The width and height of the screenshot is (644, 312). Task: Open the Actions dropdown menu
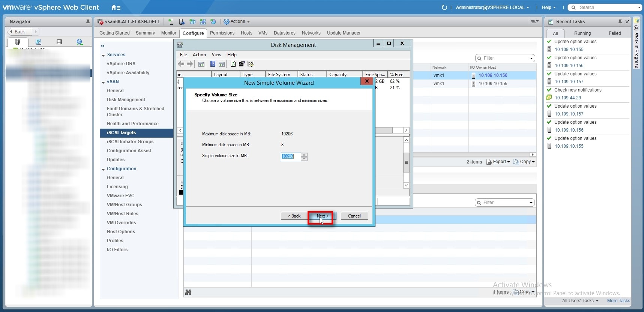click(x=237, y=22)
